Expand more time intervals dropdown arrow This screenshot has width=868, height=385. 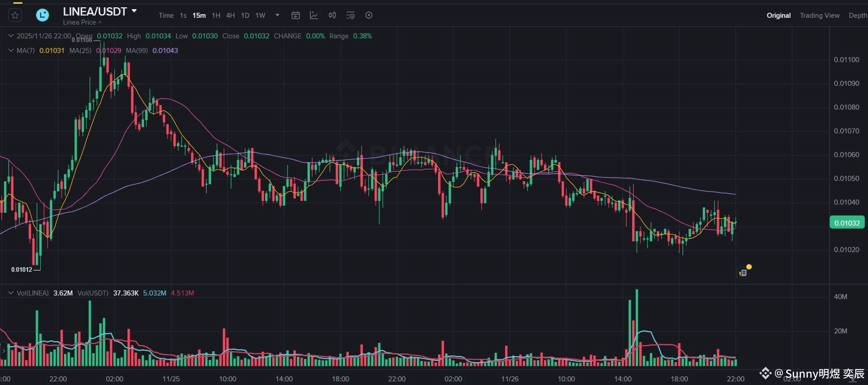[277, 16]
